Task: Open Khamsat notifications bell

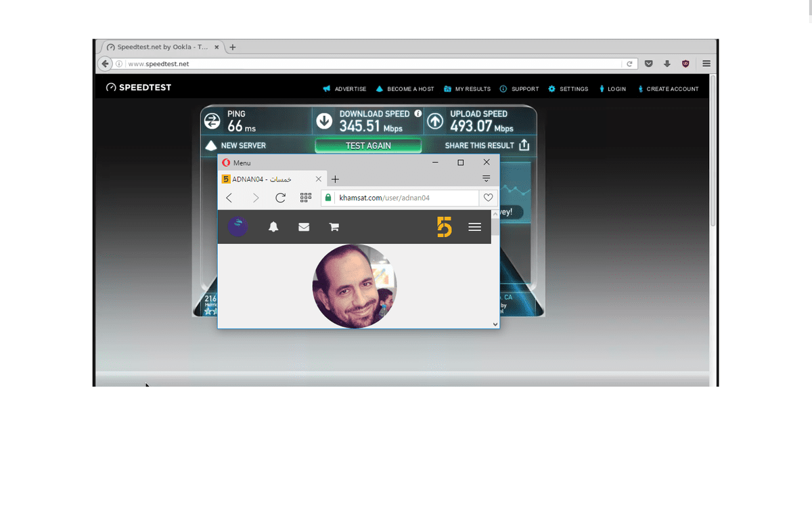Action: tap(273, 227)
